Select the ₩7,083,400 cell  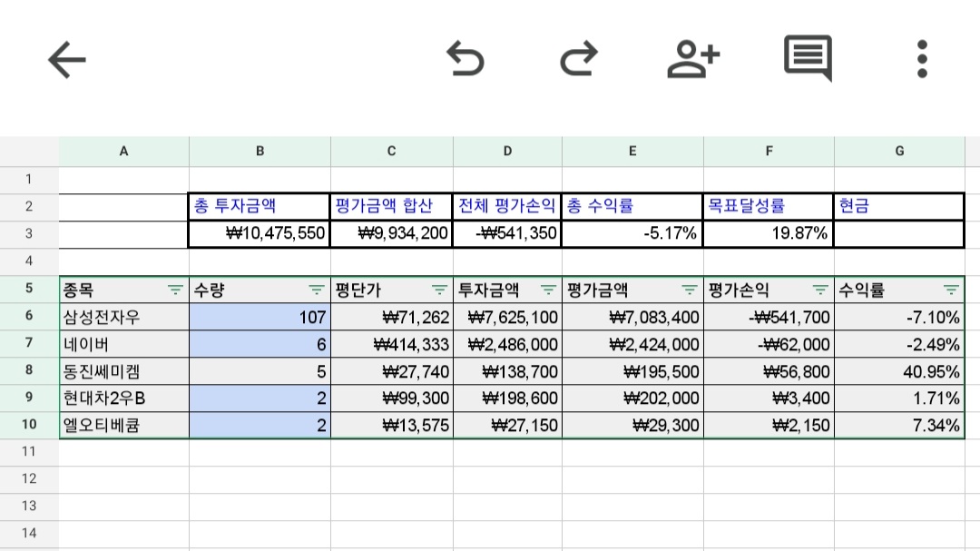click(632, 317)
